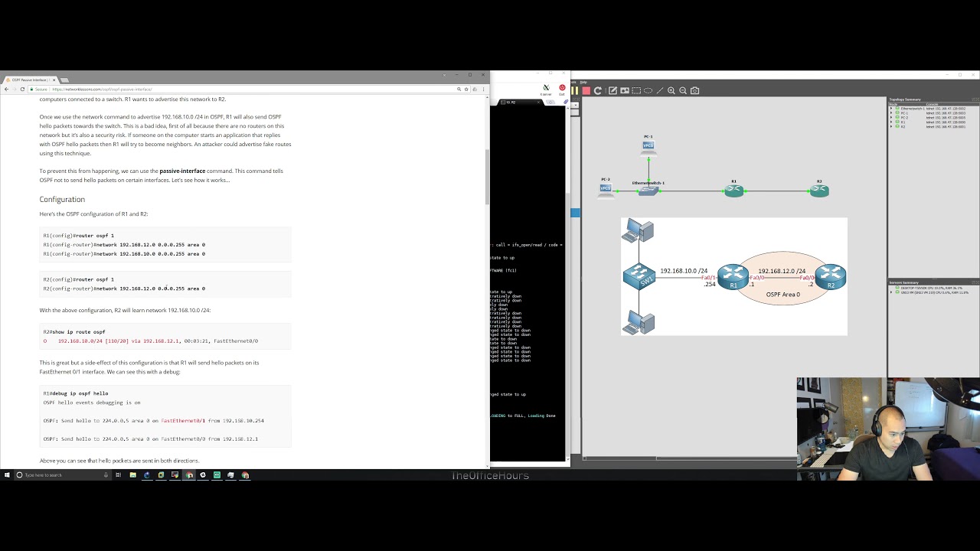The image size is (980, 551).
Task: Take a screenshot with GNS3 camera icon
Action: (x=694, y=90)
